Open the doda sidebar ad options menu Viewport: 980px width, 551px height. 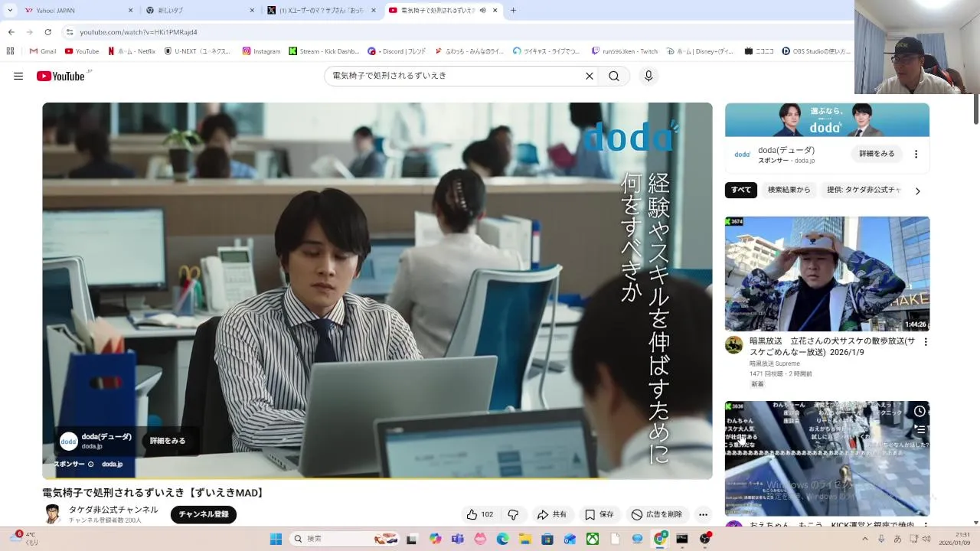tap(916, 154)
